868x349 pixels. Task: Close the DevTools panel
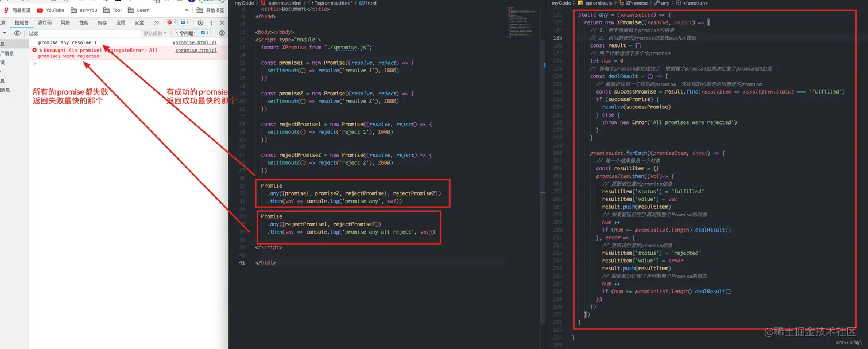(x=222, y=22)
